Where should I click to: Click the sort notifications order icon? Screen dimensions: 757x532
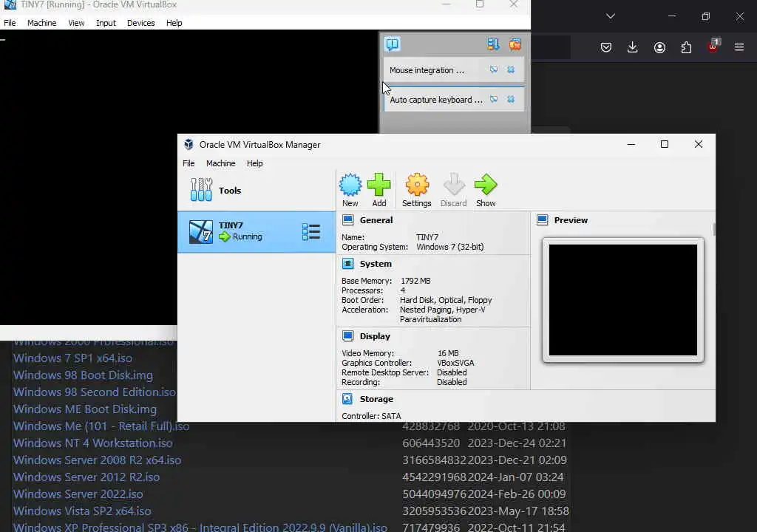point(493,44)
